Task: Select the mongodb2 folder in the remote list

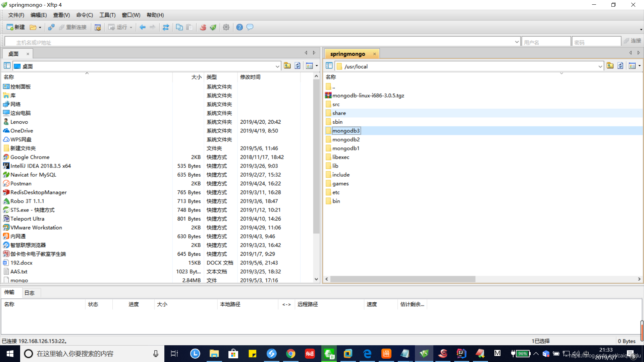Action: (346, 139)
